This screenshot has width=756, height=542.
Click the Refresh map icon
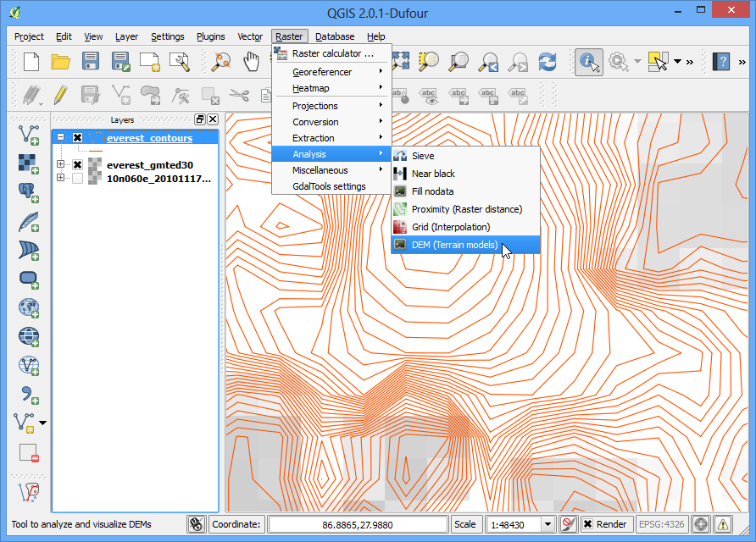click(x=548, y=62)
